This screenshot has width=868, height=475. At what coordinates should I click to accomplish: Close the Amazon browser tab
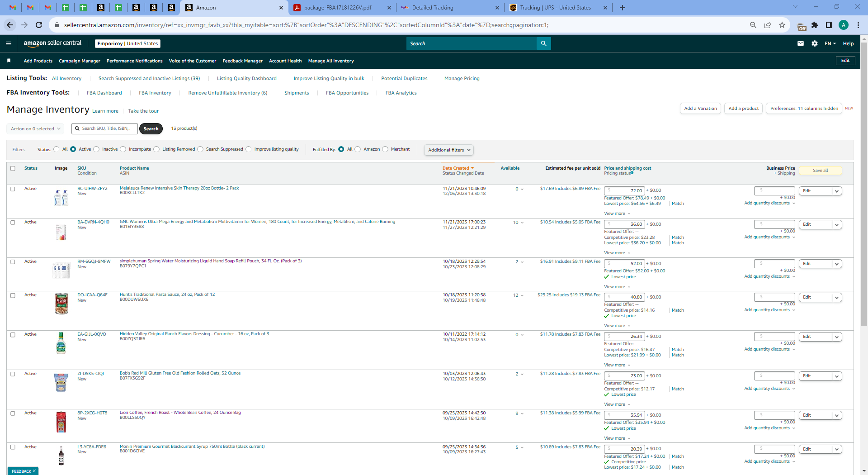point(281,8)
